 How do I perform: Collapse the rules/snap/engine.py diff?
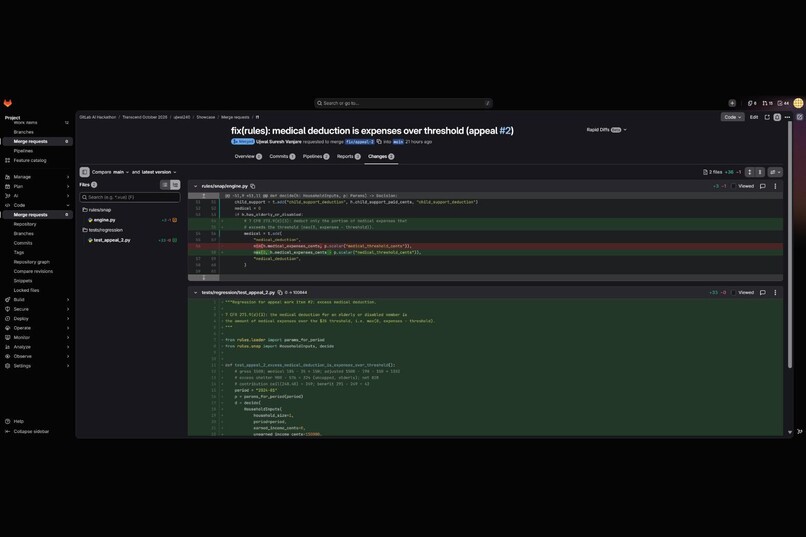coord(195,186)
